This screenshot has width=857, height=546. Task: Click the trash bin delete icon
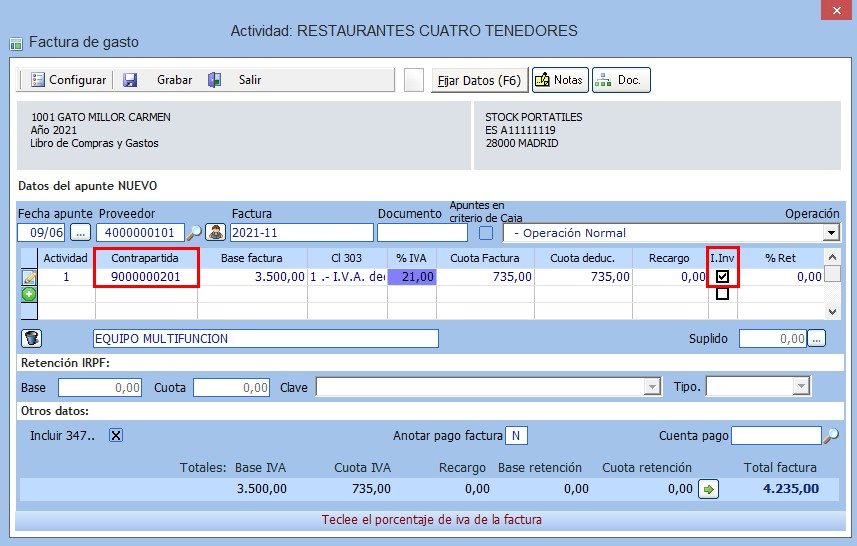point(30,338)
